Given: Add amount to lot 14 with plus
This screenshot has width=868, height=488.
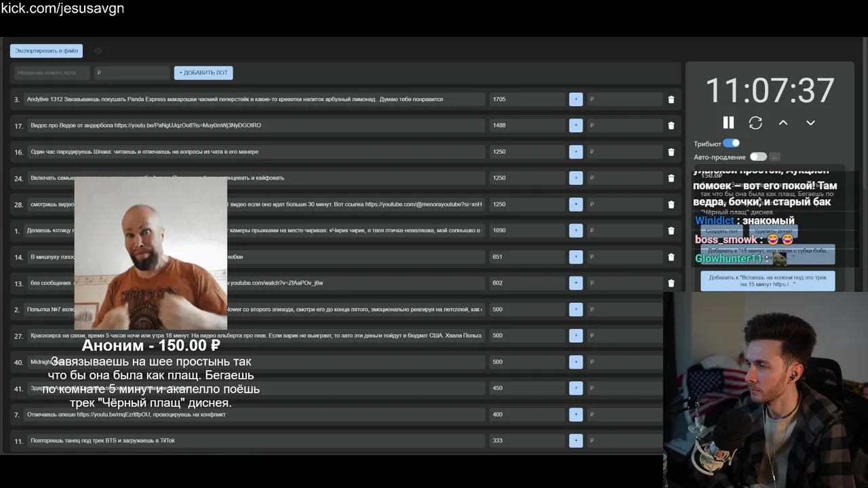Looking at the screenshot, I should point(576,257).
